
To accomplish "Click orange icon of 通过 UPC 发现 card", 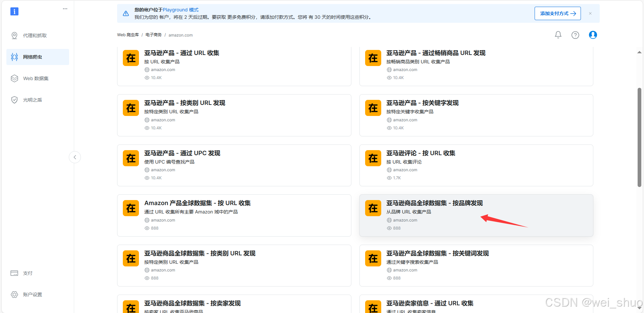I will (x=131, y=158).
